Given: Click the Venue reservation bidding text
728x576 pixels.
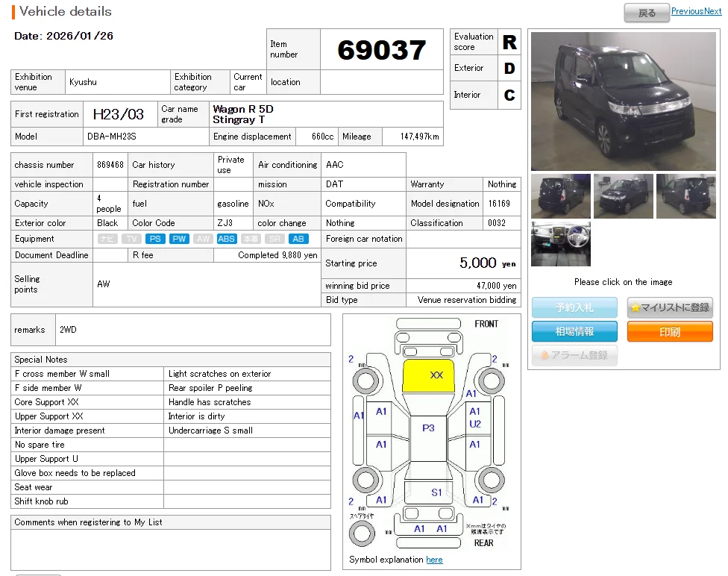Looking at the screenshot, I should tap(467, 300).
